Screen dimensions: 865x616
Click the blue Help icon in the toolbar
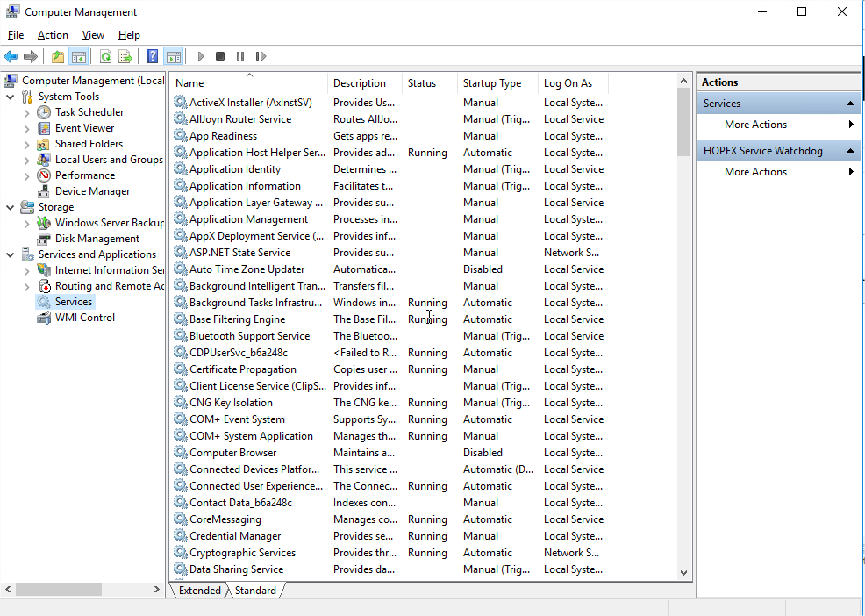tap(153, 57)
